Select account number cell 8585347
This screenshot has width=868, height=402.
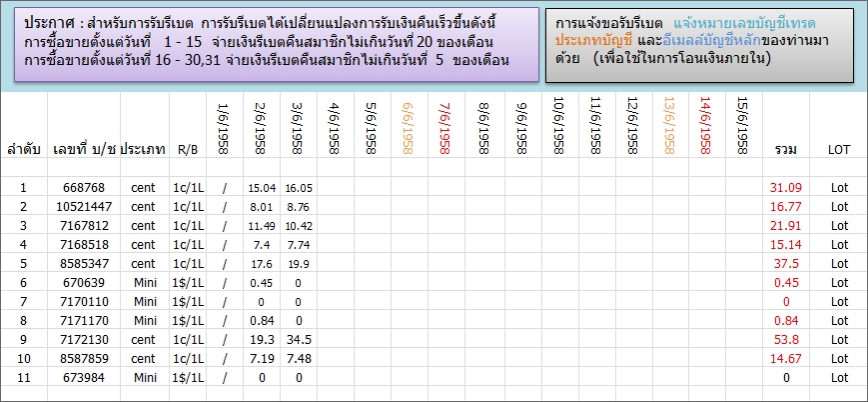coord(84,263)
